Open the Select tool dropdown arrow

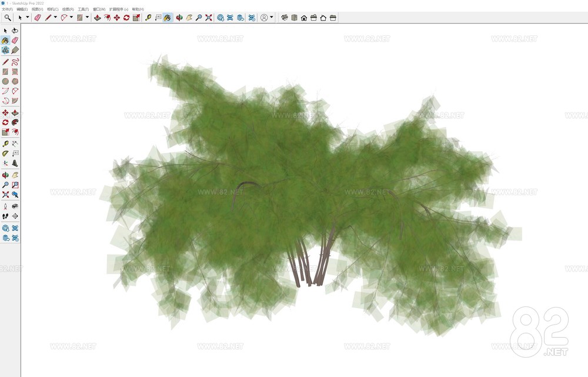pyautogui.click(x=28, y=18)
